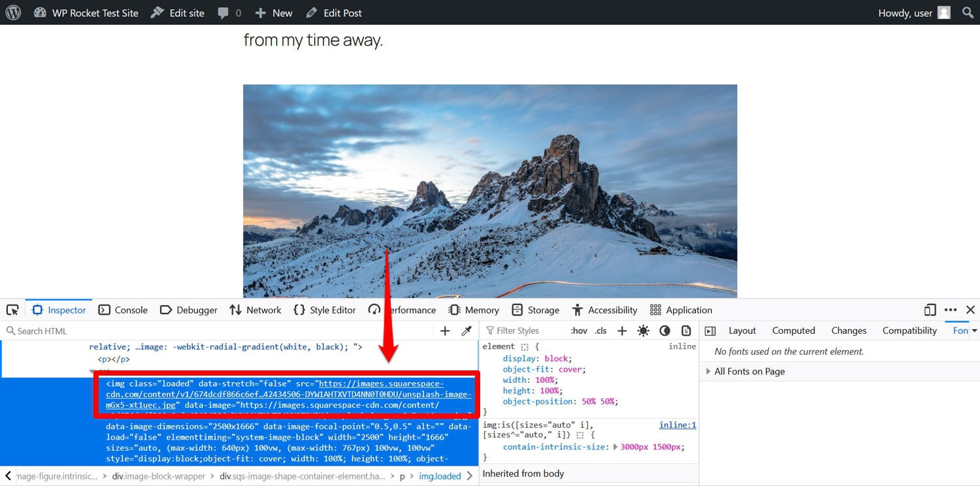Click the Search HTML field

[219, 331]
